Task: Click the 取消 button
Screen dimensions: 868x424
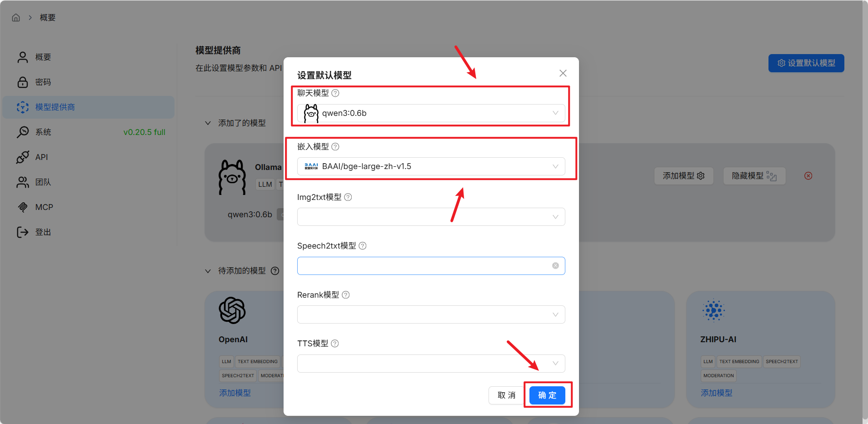Action: pyautogui.click(x=506, y=395)
